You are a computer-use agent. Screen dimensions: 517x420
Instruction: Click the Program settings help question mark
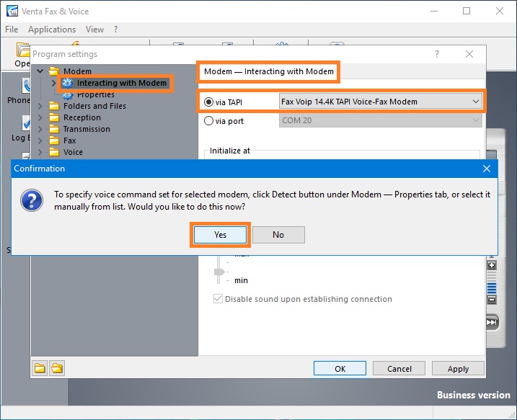(x=437, y=54)
